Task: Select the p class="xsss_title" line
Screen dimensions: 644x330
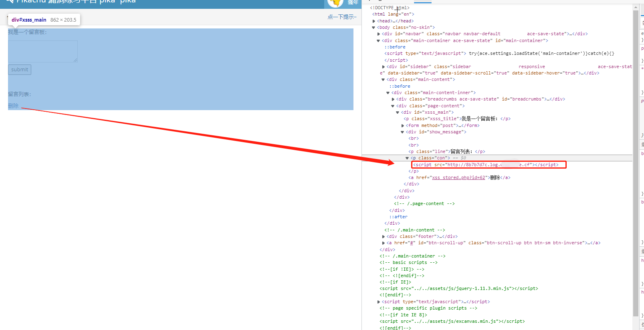Action: (x=457, y=119)
